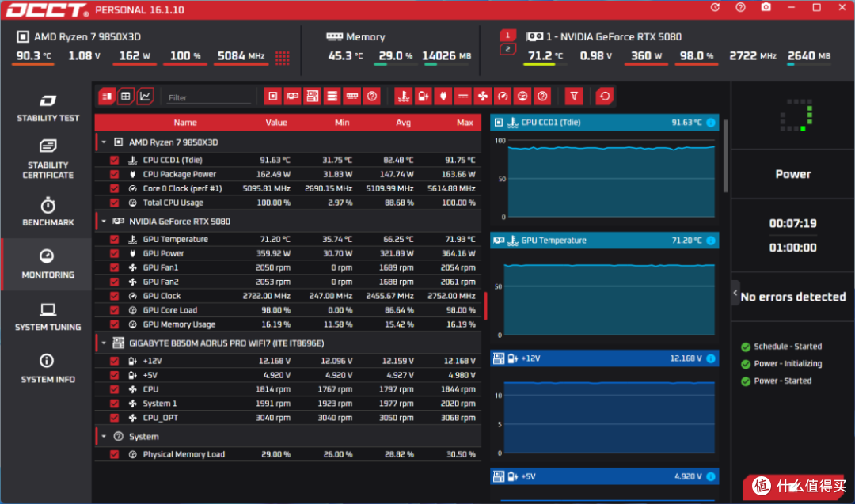
Task: Toggle the power plug readings filter
Action: pyautogui.click(x=443, y=97)
